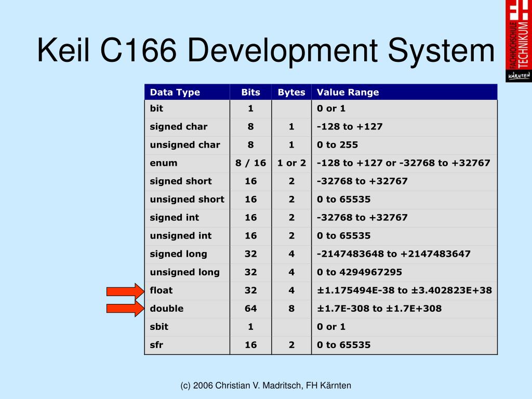Click '-32768 to +32767' in signed short row
The image size is (532, 399).
362,181
